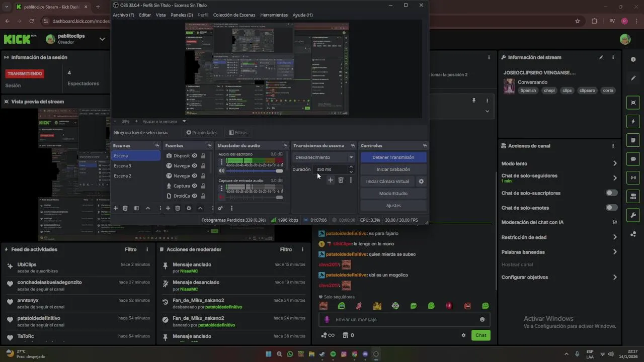Viewport: 644px width, 362px height.
Task: Remove selected scene with trash icon
Action: [x=125, y=208]
